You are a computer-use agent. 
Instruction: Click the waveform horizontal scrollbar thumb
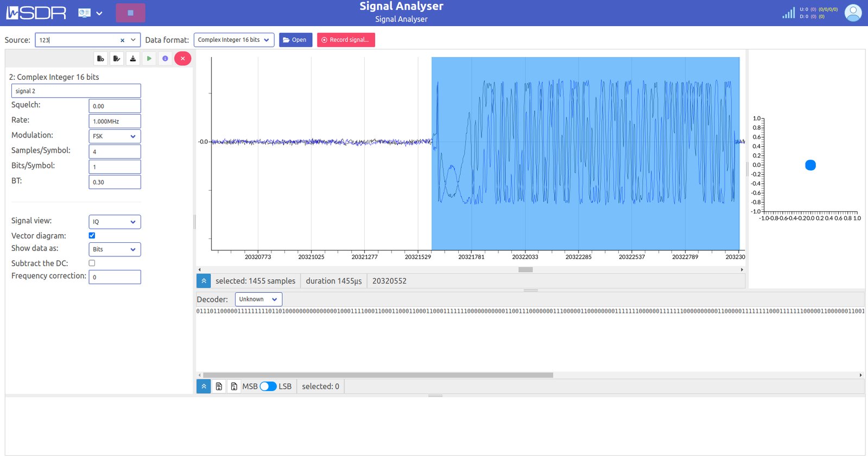coord(525,269)
